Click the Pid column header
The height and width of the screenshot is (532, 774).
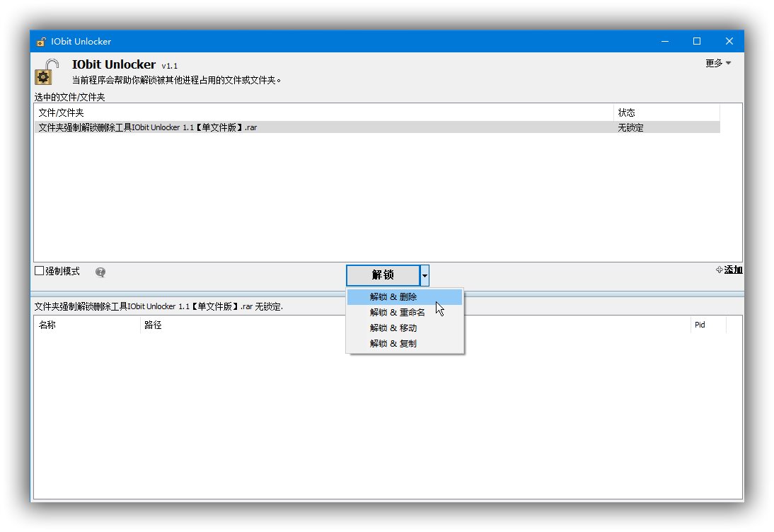pos(708,325)
